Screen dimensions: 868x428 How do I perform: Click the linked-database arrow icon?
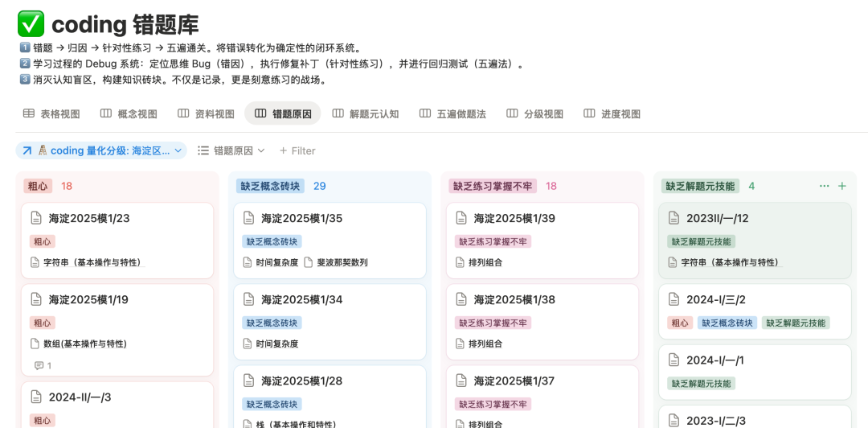(x=27, y=150)
